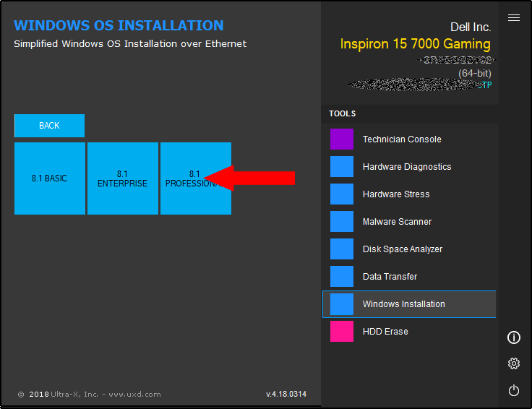Click the Data Transfer tile icon
The width and height of the screenshot is (532, 409).
342,277
